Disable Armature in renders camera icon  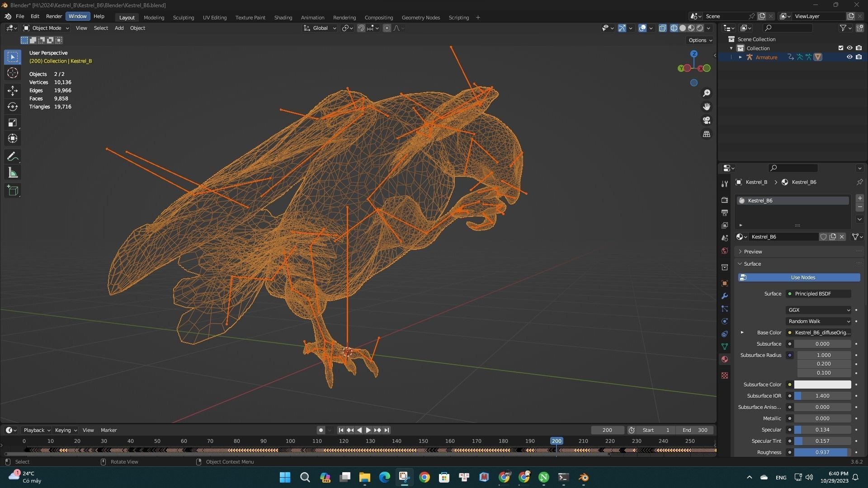pyautogui.click(x=859, y=57)
